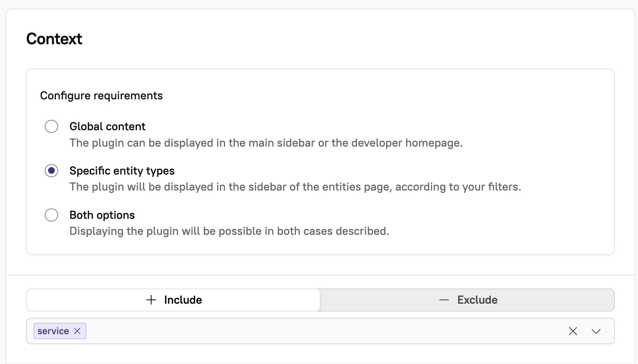Viewport: 638px width, 364px height.
Task: Click the Context section title
Action: tap(54, 39)
